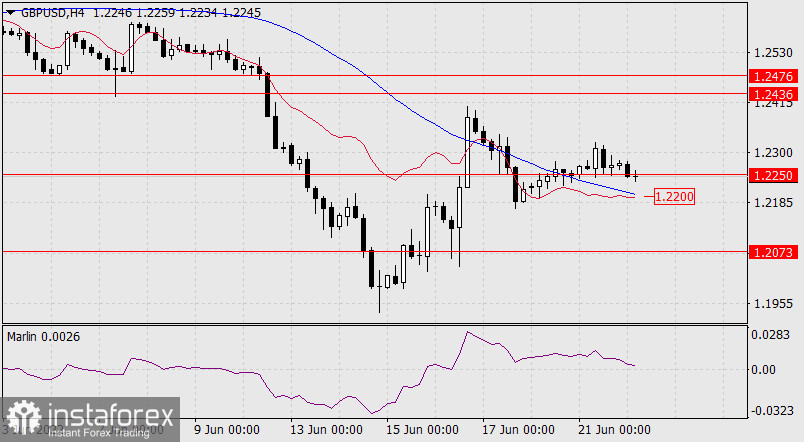
Task: Click the 9 Jun 00:00 time label
Action: coord(227,430)
